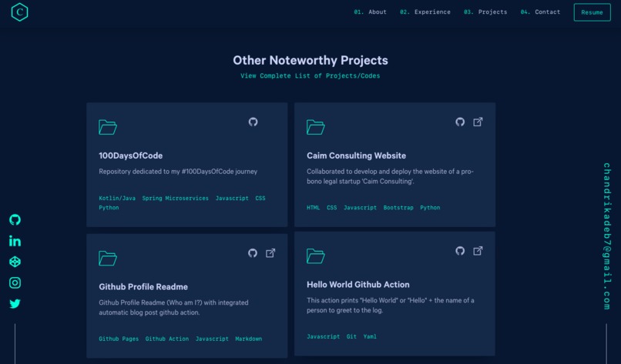Open external link for Caim Consulting Website
Image resolution: width=621 pixels, height=364 pixels.
click(478, 122)
